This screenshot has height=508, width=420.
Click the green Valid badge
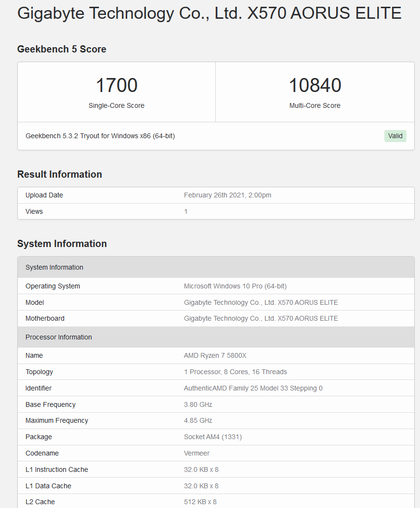pyautogui.click(x=395, y=136)
